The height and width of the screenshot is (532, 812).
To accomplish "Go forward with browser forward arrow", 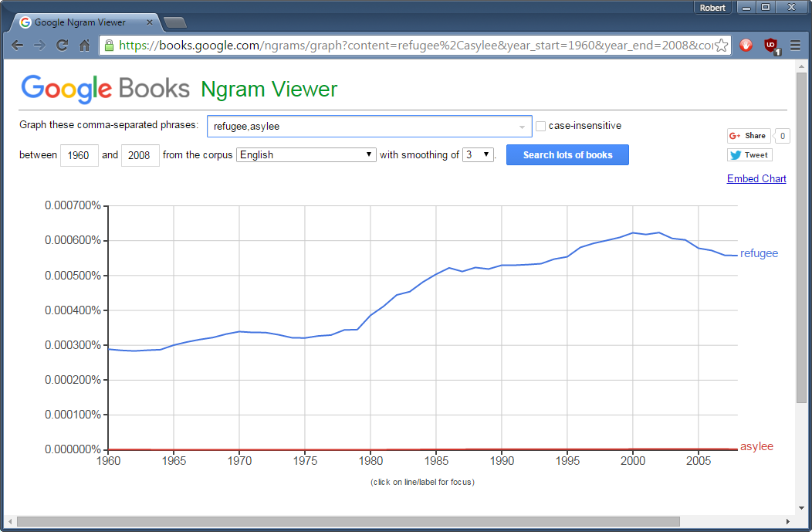I will point(39,46).
